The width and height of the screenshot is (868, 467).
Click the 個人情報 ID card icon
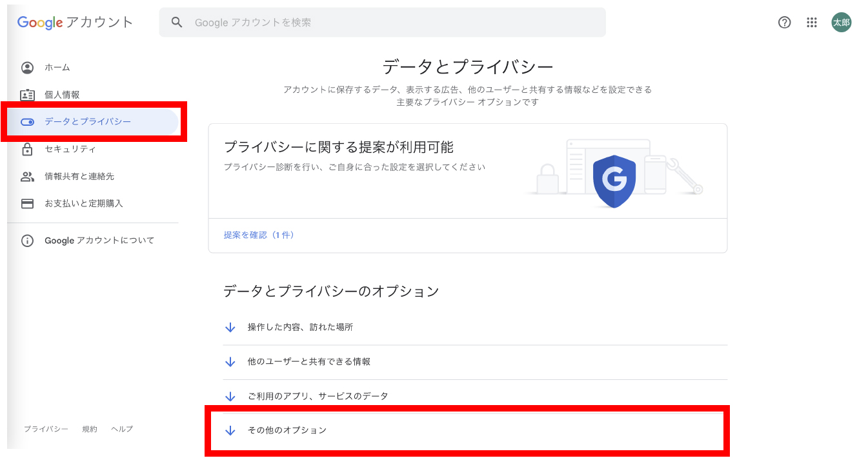pyautogui.click(x=27, y=95)
